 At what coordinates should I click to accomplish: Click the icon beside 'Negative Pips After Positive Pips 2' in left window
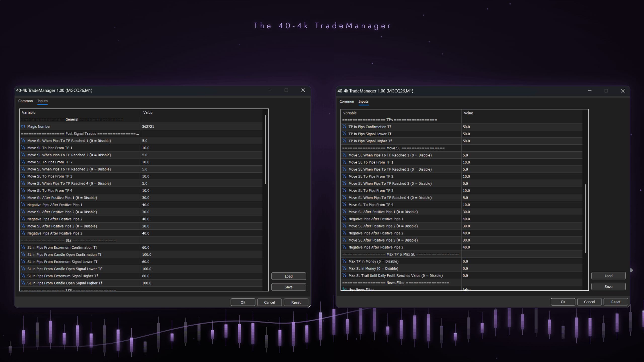(x=23, y=219)
